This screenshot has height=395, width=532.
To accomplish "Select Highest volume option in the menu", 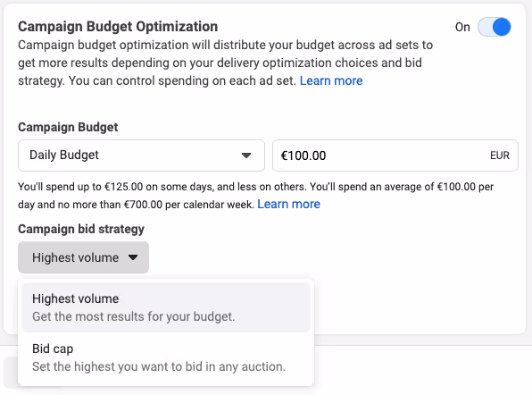I will point(166,307).
